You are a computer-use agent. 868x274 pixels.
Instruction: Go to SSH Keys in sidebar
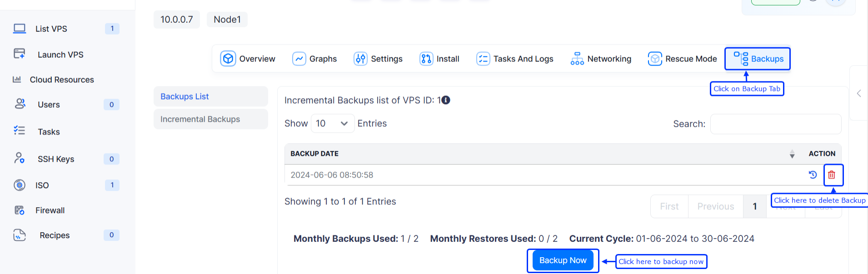click(55, 159)
